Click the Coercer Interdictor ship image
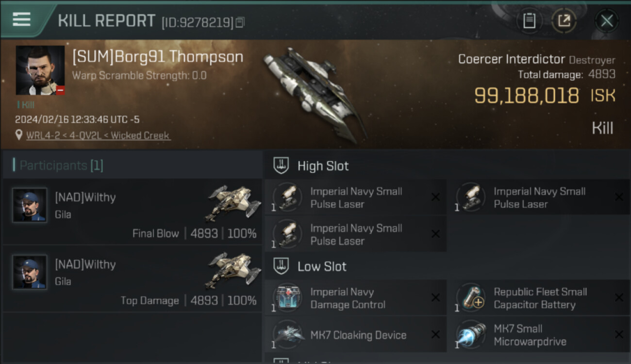This screenshot has height=364, width=631. click(315, 95)
